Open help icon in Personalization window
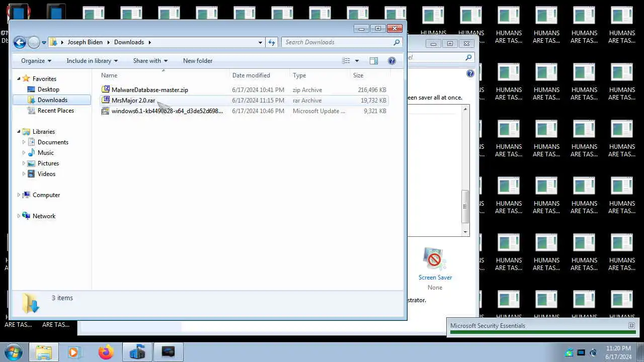The width and height of the screenshot is (644, 362). (470, 73)
